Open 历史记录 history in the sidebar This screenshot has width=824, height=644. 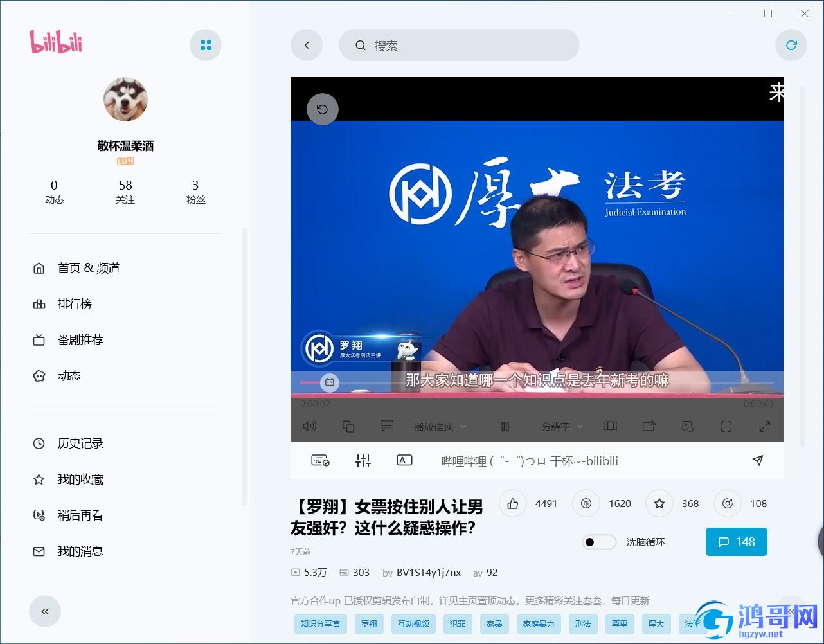click(80, 443)
